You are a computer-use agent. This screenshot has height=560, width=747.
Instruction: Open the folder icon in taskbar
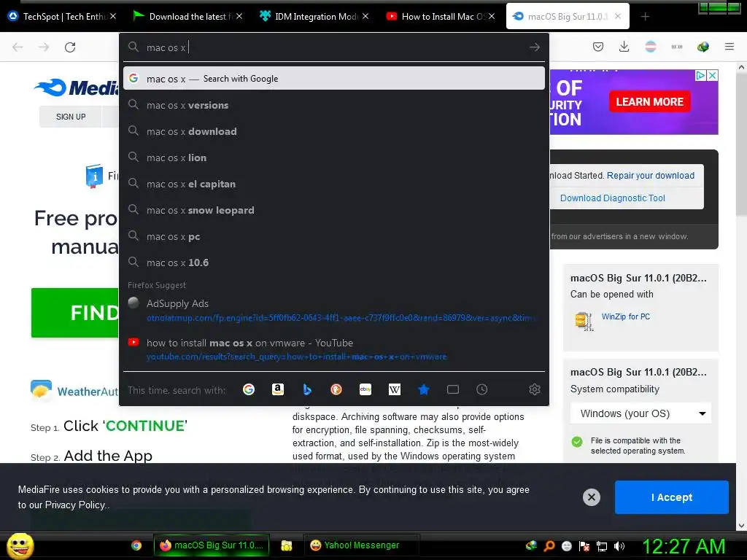click(286, 545)
